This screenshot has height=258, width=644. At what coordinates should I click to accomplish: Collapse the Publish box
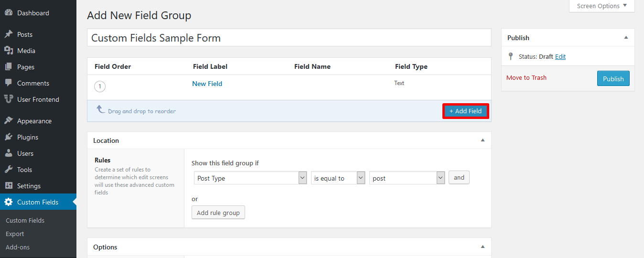pyautogui.click(x=626, y=38)
